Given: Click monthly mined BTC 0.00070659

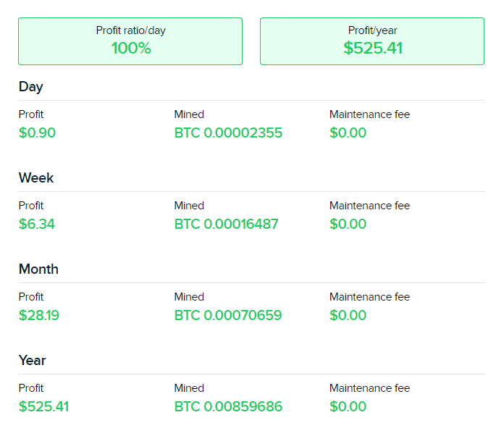Looking at the screenshot, I should tap(228, 316).
